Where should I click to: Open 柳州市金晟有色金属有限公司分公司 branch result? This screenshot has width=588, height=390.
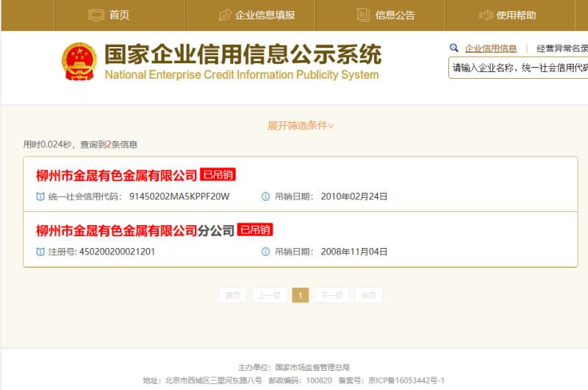pos(135,230)
